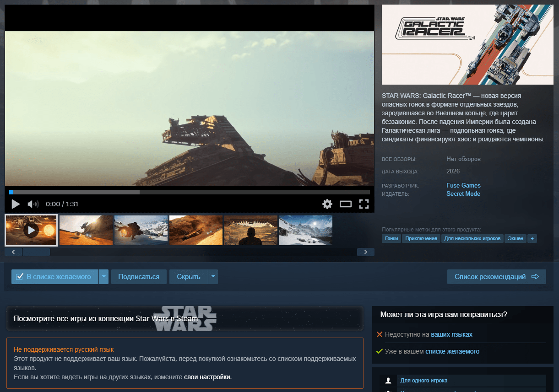Expand the wishlist dropdown arrow

(104, 277)
